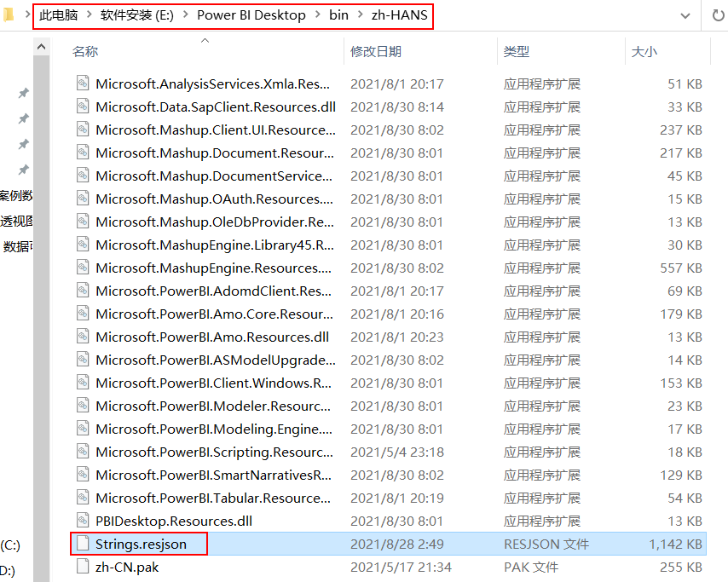Open the address bar history dropdown
The width and height of the screenshot is (728, 582).
pyautogui.click(x=685, y=16)
